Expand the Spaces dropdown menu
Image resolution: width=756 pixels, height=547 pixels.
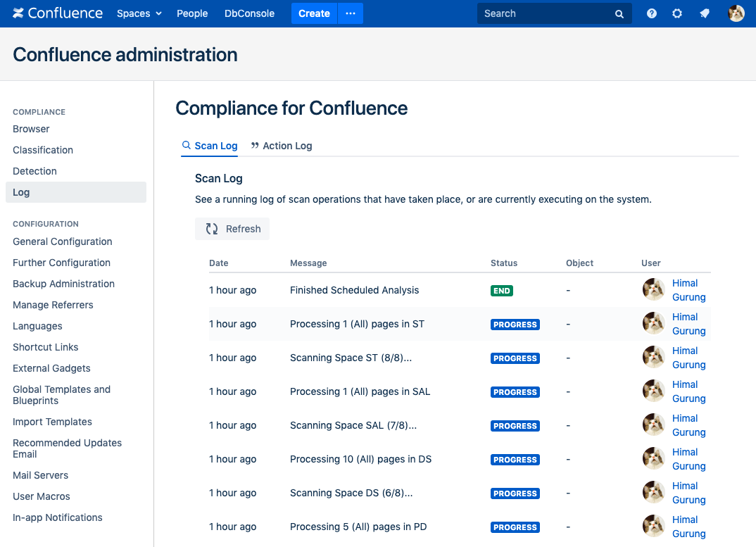139,13
